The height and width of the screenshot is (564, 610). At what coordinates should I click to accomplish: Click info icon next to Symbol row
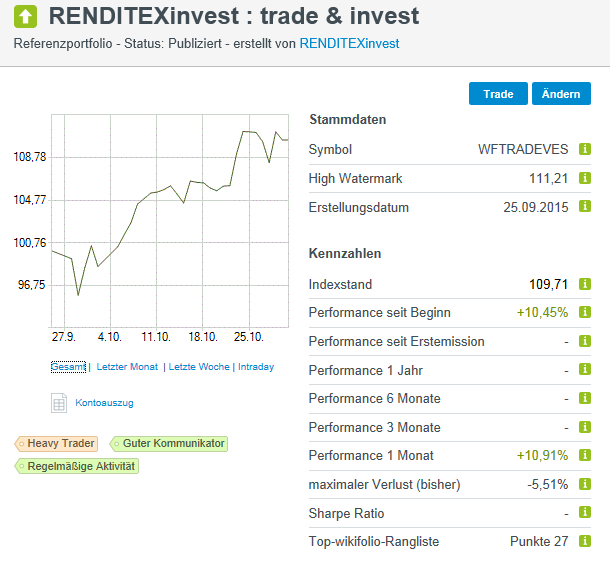(x=586, y=150)
